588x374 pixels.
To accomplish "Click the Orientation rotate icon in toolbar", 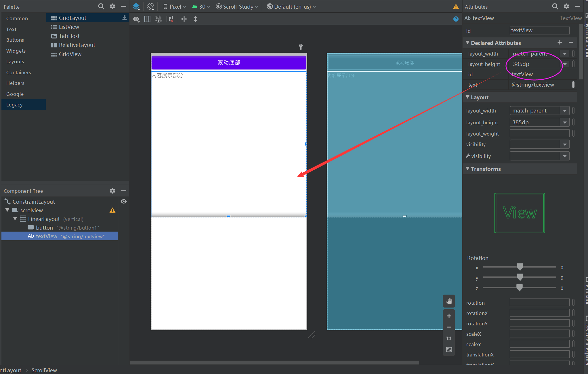I will (x=150, y=6).
